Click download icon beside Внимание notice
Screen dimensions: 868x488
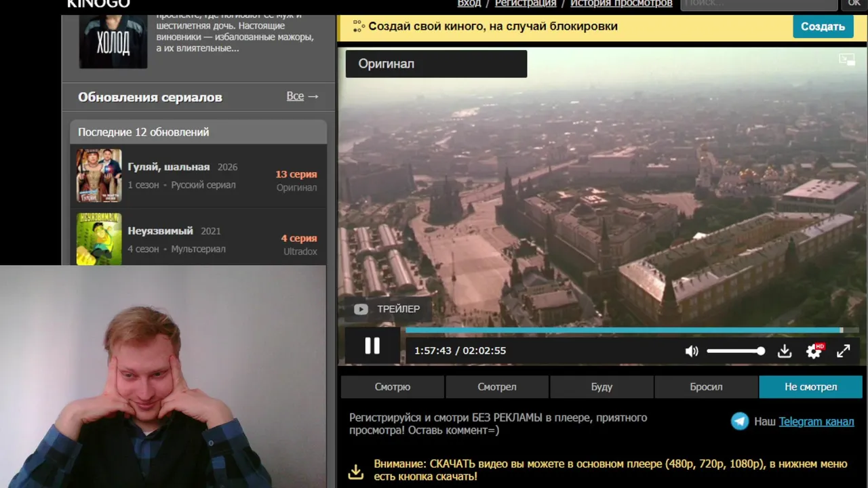click(x=355, y=471)
